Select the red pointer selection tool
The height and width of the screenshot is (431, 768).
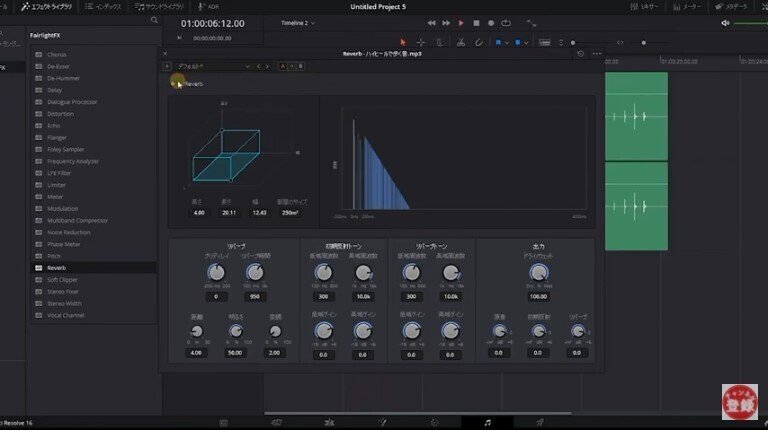coord(403,43)
